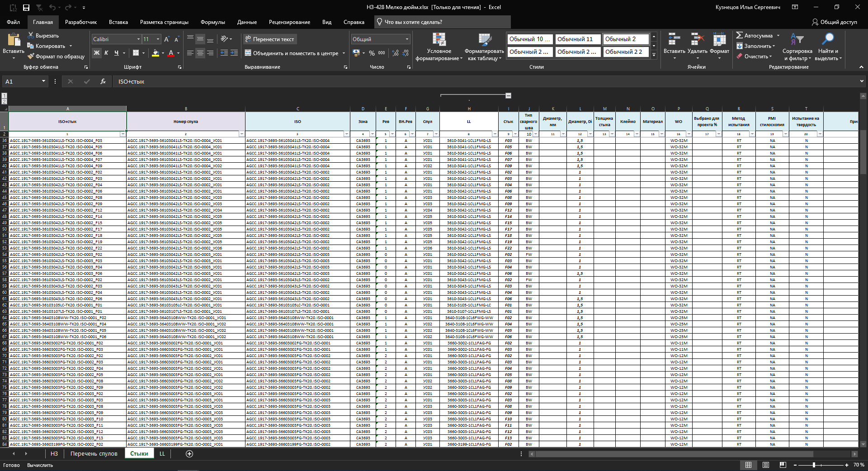Click the Insert Function fx icon
The image size is (868, 471).
(x=103, y=81)
